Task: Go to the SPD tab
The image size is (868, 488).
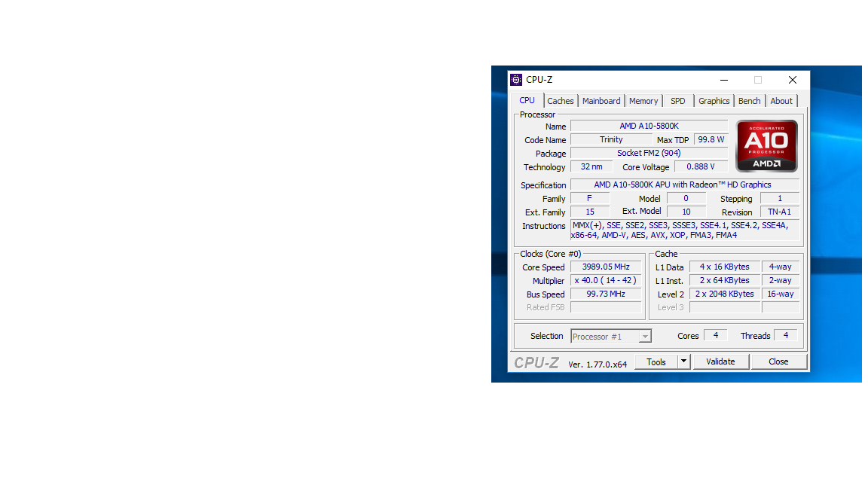Action: point(677,101)
